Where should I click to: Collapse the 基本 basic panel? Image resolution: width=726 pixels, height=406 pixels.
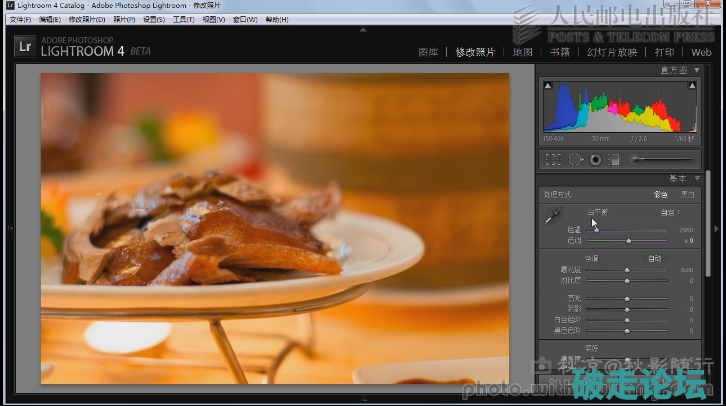tap(696, 179)
